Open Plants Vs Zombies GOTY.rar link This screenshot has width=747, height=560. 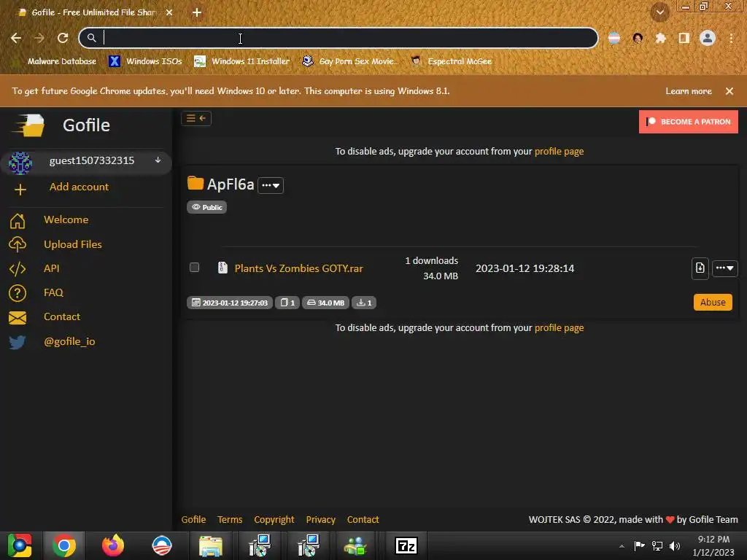298,268
